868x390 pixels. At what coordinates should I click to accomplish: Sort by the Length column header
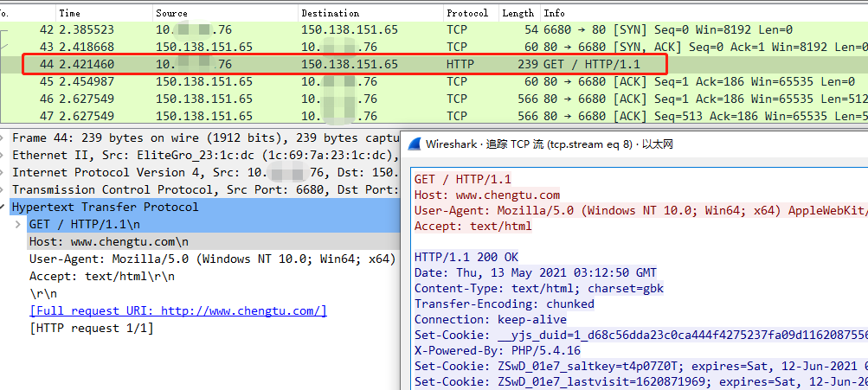(518, 14)
